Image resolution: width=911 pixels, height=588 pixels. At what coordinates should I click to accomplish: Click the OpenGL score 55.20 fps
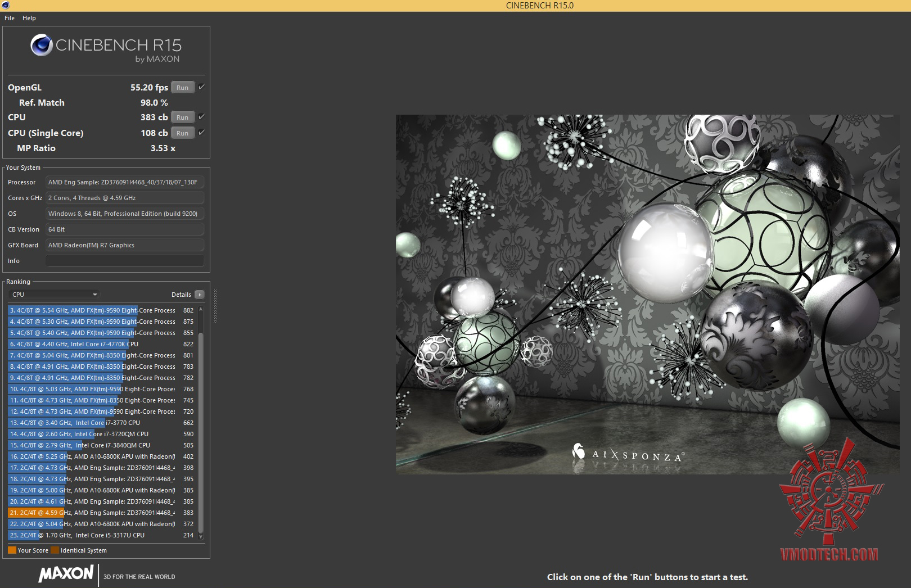tap(149, 88)
